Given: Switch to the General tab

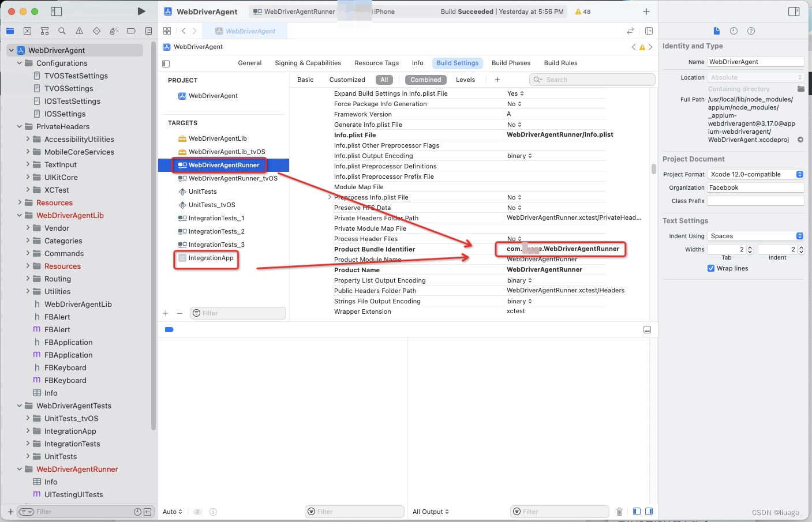Looking at the screenshot, I should (250, 63).
